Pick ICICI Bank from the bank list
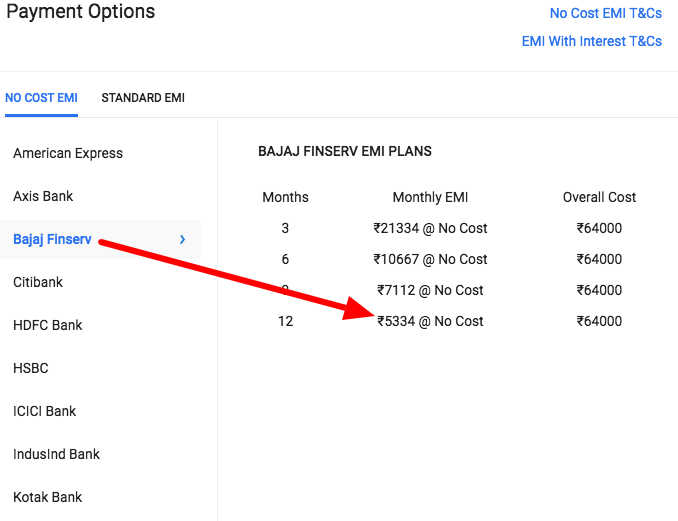678x521 pixels. (44, 411)
